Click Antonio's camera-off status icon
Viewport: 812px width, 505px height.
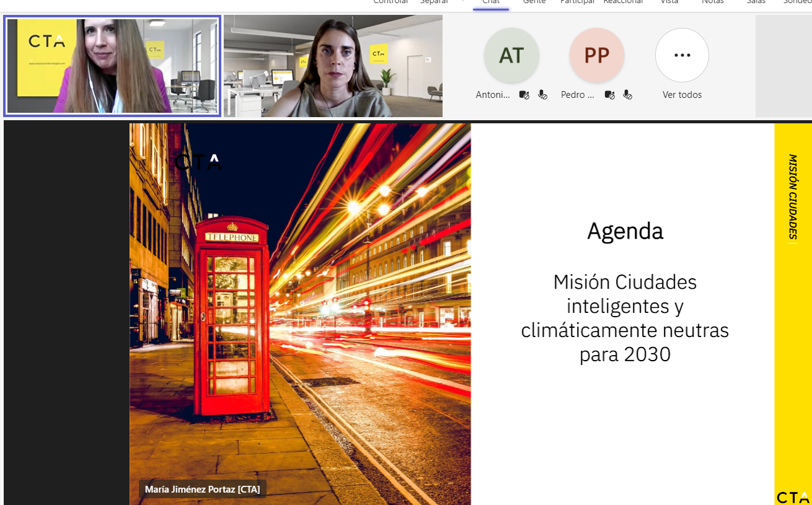tap(524, 95)
